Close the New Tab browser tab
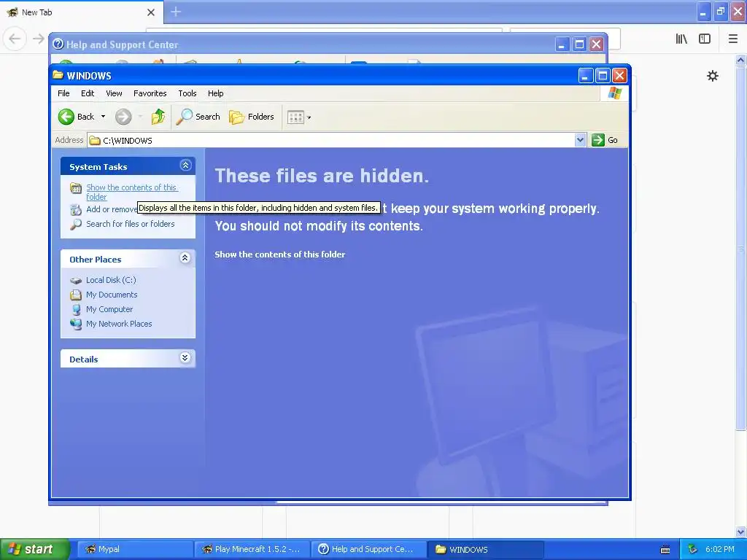The width and height of the screenshot is (747, 560). 151,12
